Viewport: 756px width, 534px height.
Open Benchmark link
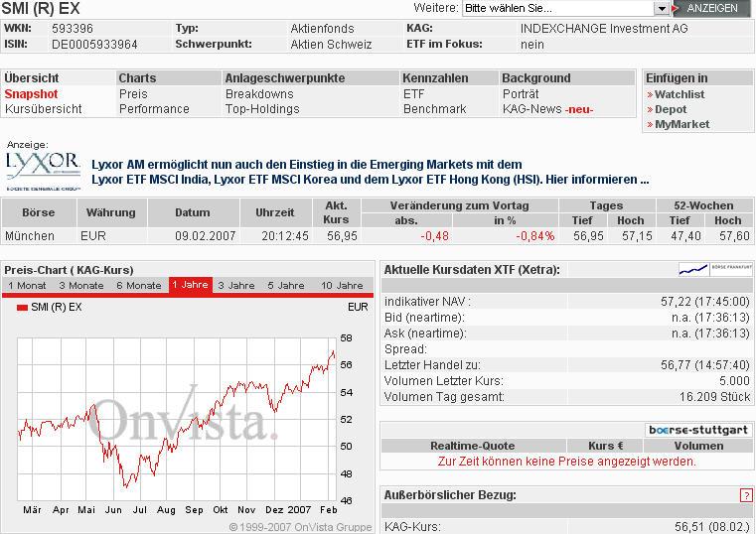434,109
